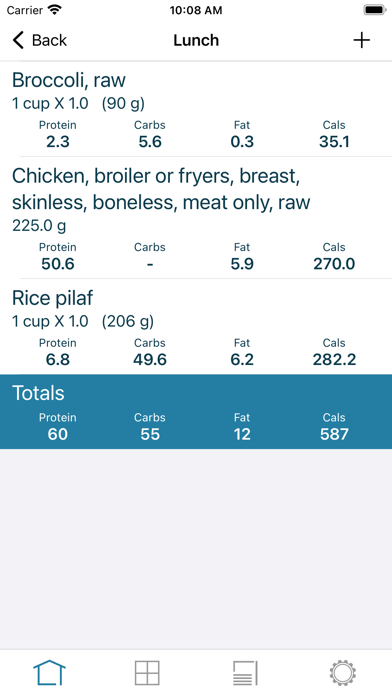Tap Broccoli serving size 1 cup X 1.0

coord(50,103)
